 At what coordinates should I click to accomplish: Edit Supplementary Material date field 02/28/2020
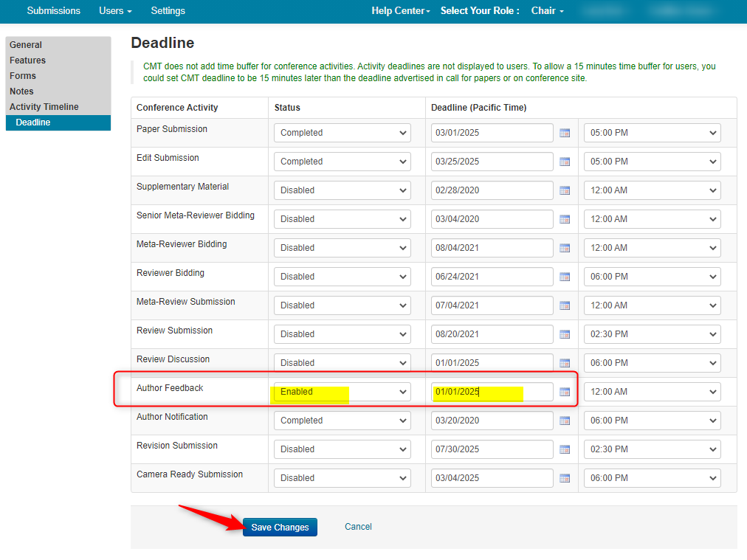492,190
